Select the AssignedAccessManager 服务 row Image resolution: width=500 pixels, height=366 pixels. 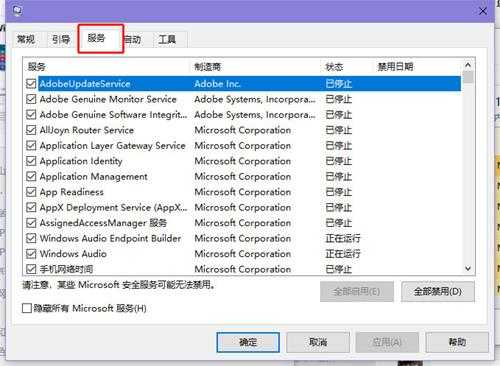[243, 222]
